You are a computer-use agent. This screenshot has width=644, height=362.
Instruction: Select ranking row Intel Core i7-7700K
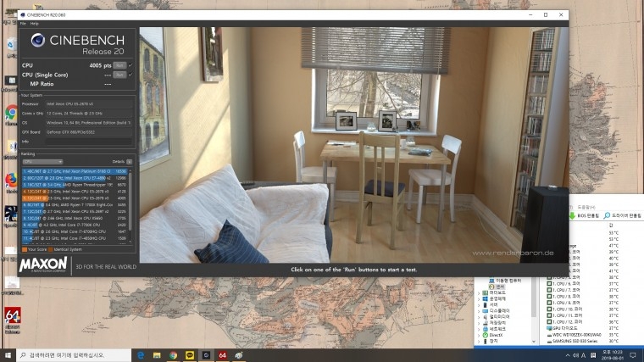click(x=75, y=225)
